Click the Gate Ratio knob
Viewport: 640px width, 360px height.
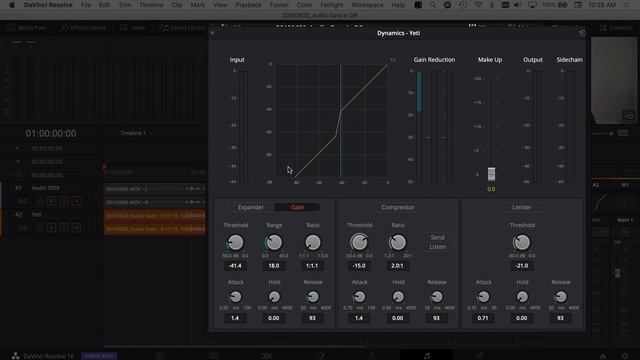[313, 242]
